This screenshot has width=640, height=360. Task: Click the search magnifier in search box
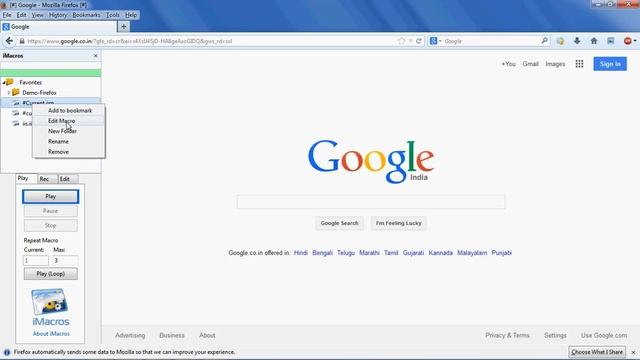click(x=544, y=41)
